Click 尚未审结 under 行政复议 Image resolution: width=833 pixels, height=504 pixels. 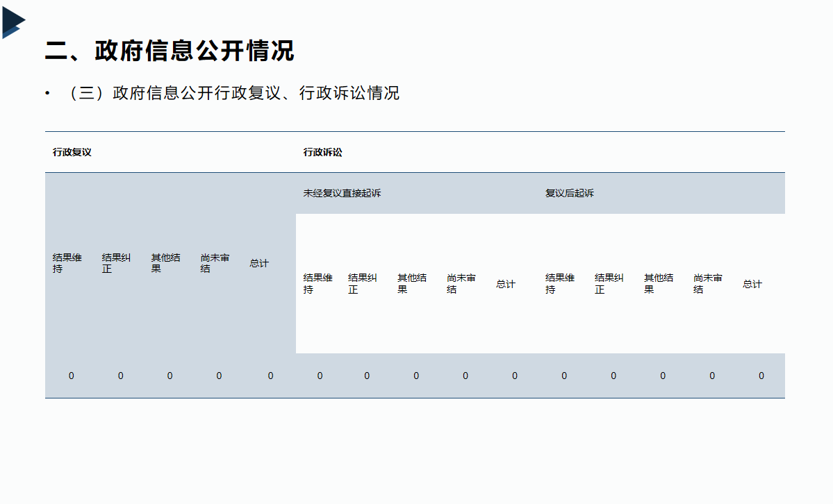tap(215, 263)
